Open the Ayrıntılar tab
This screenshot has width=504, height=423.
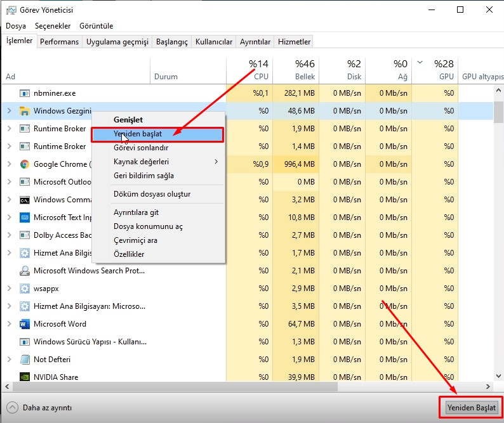click(x=255, y=42)
